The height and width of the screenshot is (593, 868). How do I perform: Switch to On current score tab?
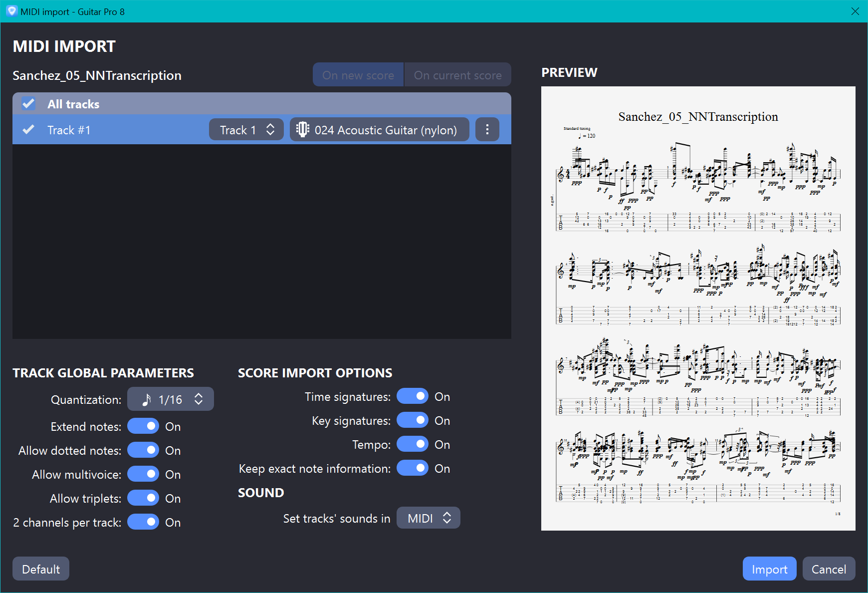[457, 75]
